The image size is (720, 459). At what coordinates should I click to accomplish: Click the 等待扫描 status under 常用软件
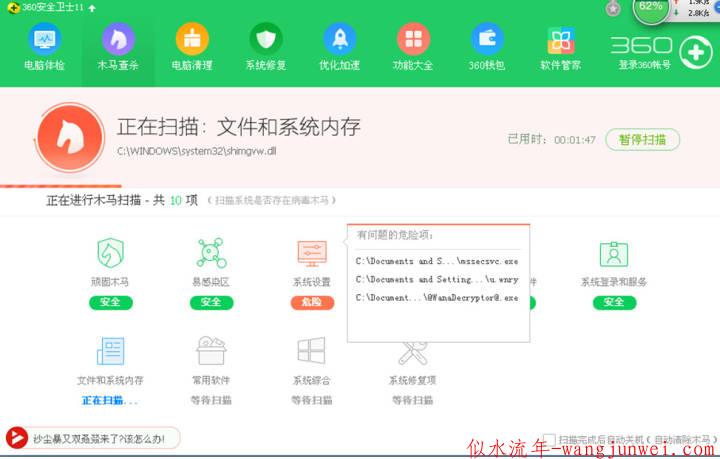click(211, 400)
